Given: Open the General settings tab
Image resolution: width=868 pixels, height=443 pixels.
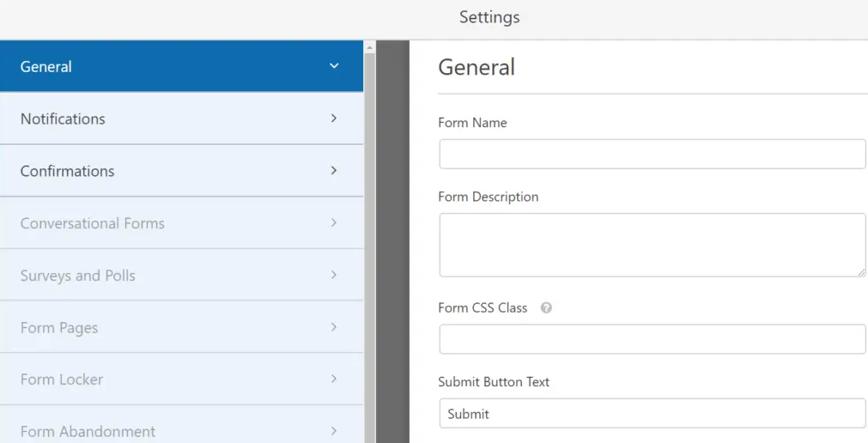Looking at the screenshot, I should (46, 67).
